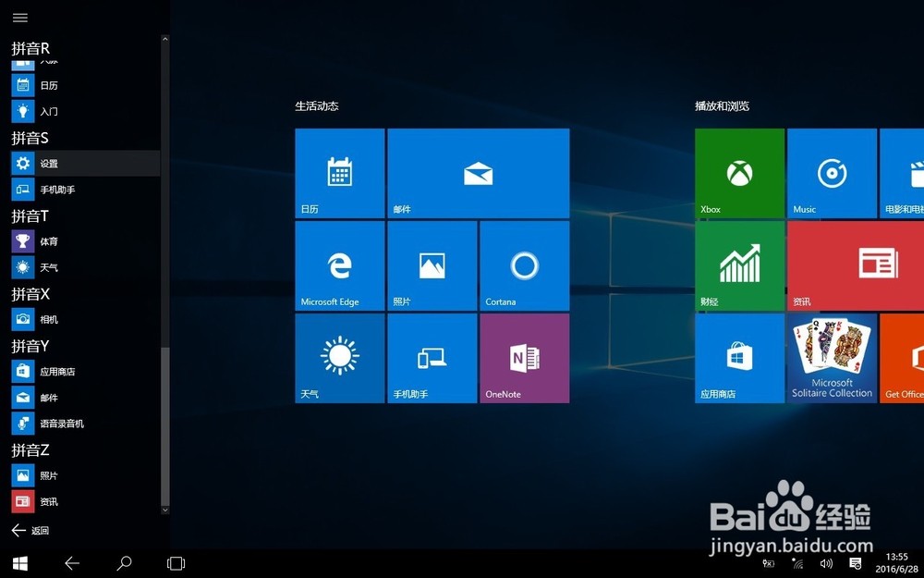Open 语音录音机 in the app list
The height and width of the screenshot is (578, 924).
(x=85, y=424)
